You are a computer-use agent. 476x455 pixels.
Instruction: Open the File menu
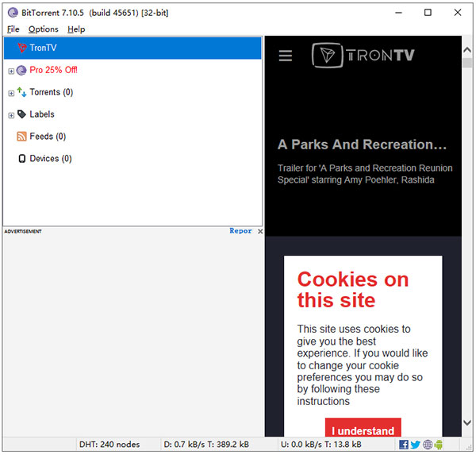[x=13, y=29]
